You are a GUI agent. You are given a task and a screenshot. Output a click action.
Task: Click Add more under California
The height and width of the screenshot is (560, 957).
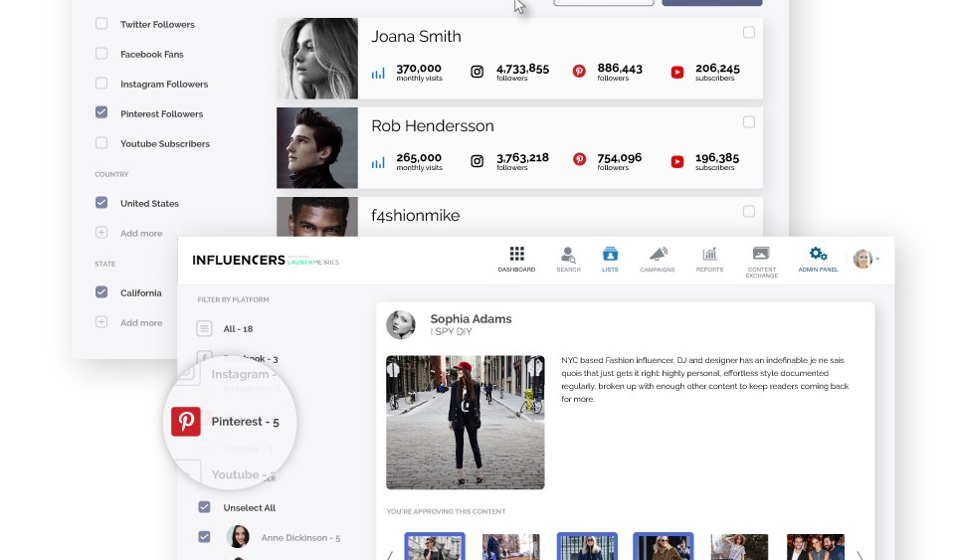point(141,322)
